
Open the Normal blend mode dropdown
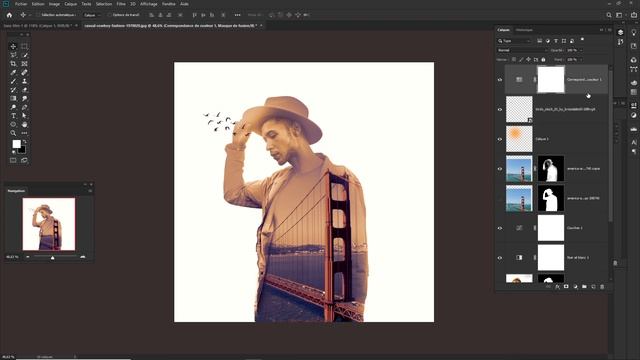[x=522, y=50]
